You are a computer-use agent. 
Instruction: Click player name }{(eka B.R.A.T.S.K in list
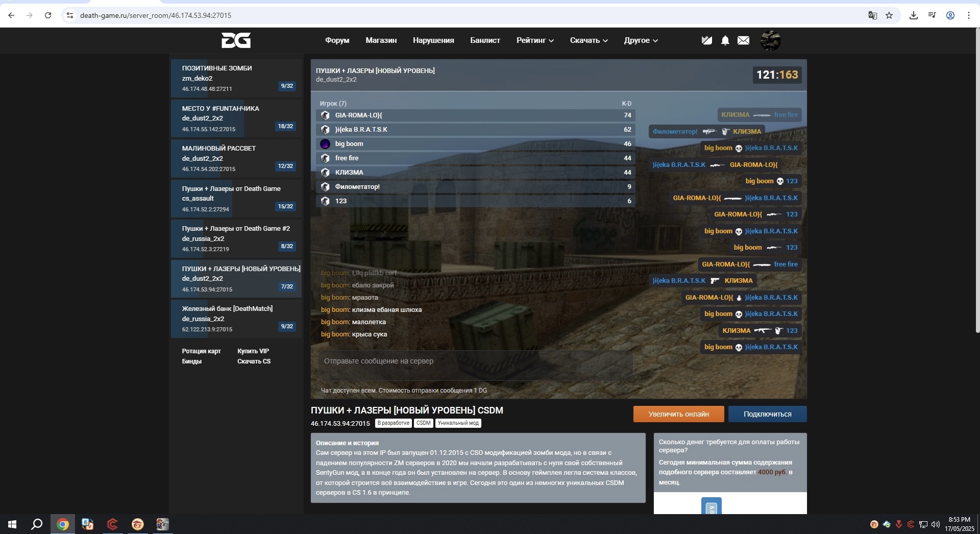(x=361, y=130)
